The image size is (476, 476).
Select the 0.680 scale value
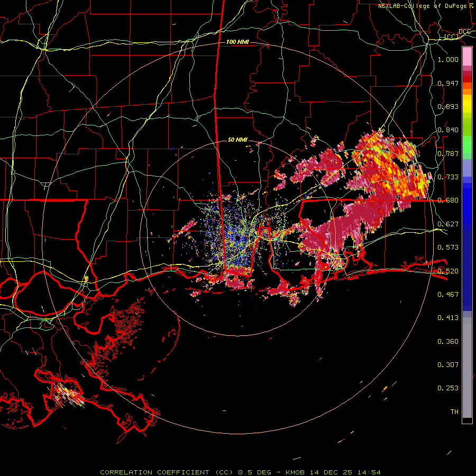448,200
